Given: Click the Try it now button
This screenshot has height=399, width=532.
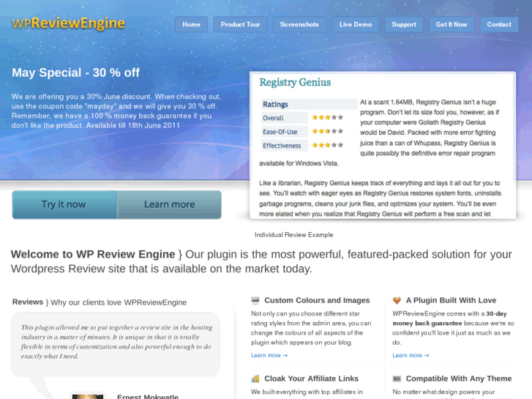Looking at the screenshot, I should pyautogui.click(x=64, y=204).
